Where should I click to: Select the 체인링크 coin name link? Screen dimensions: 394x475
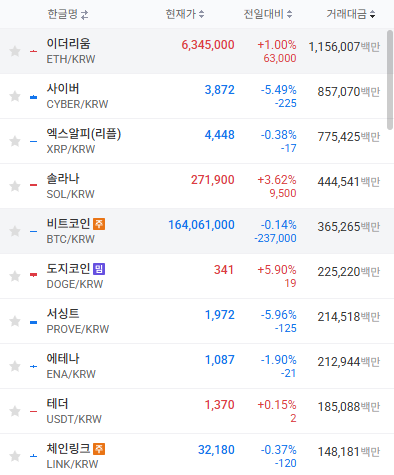pyautogui.click(x=68, y=448)
